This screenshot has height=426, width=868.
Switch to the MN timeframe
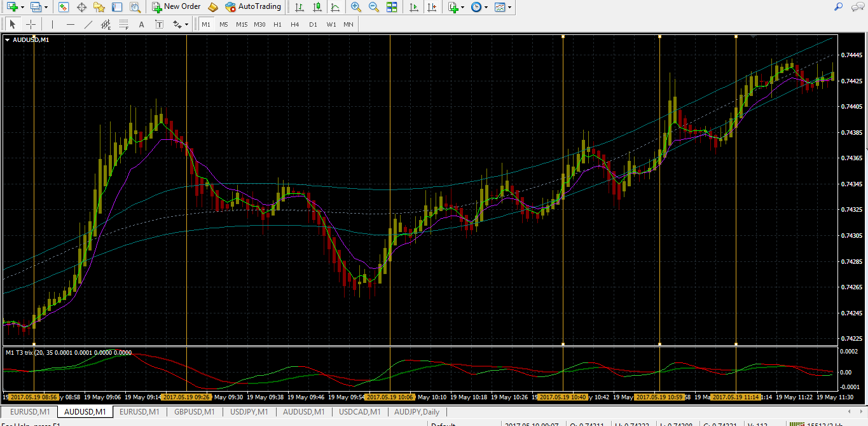pos(348,25)
